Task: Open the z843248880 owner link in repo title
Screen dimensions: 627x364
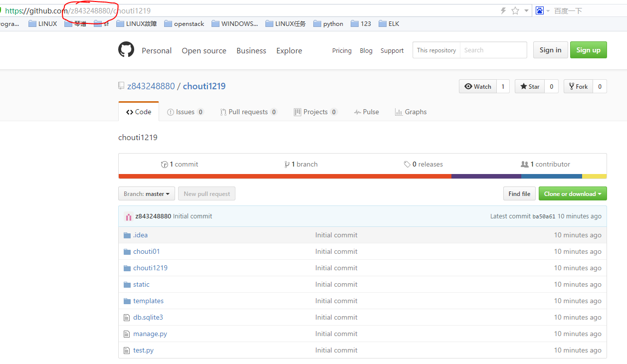Action: click(151, 86)
